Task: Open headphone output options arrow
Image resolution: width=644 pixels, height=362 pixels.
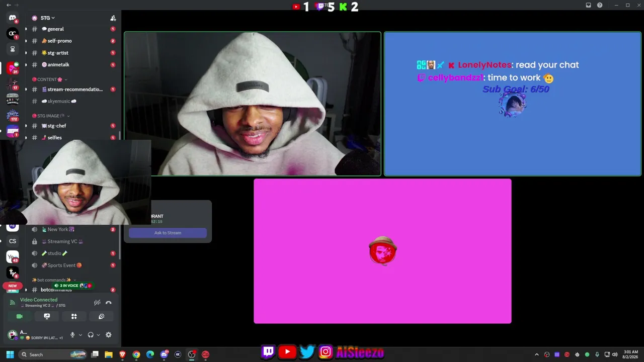Action: 98,335
